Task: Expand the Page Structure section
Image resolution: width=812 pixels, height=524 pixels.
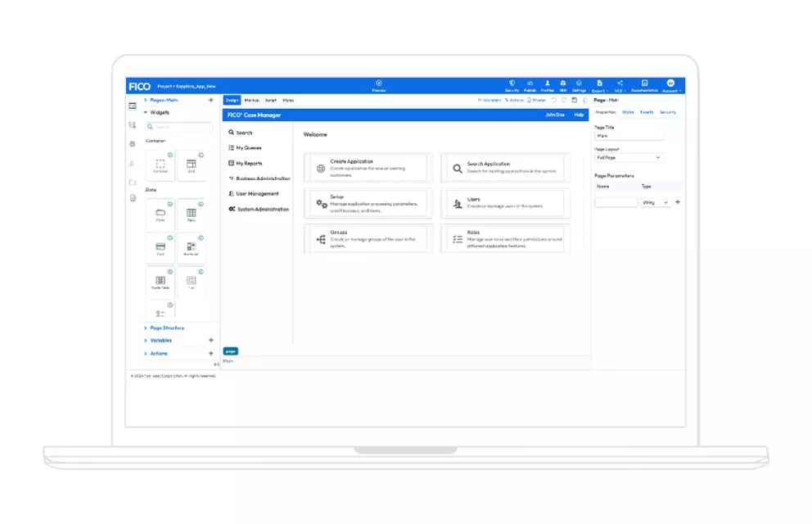Action: (165, 327)
